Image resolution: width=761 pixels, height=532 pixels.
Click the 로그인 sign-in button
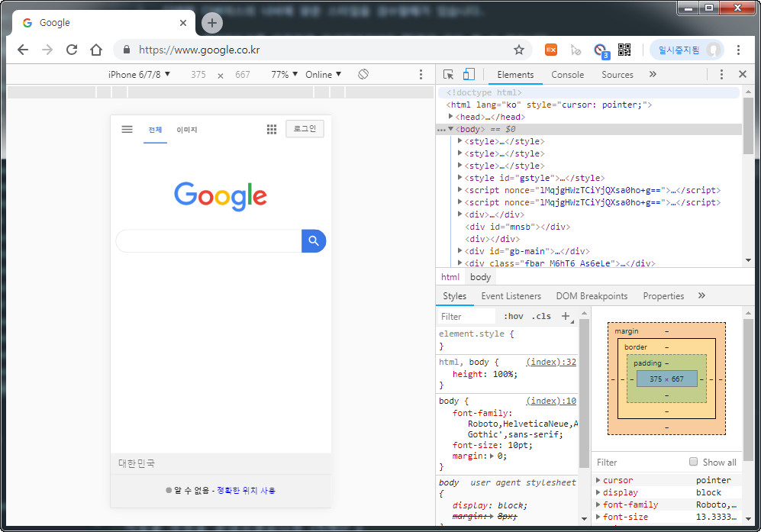click(x=305, y=129)
